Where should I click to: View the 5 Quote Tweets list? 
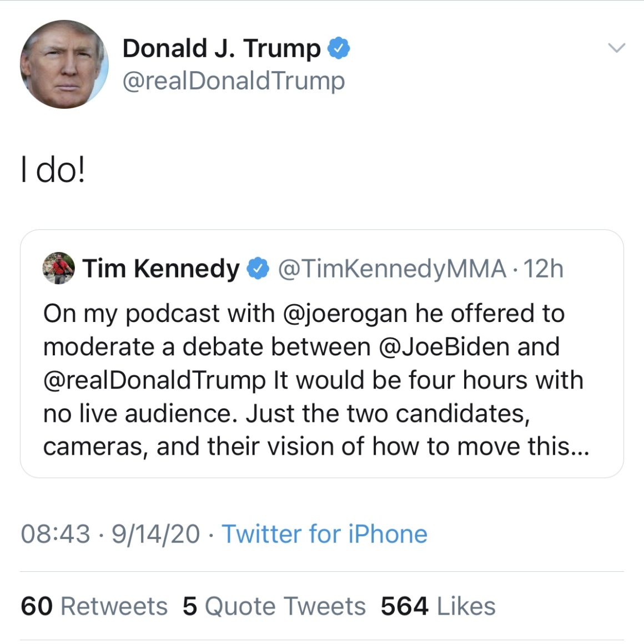tap(274, 606)
